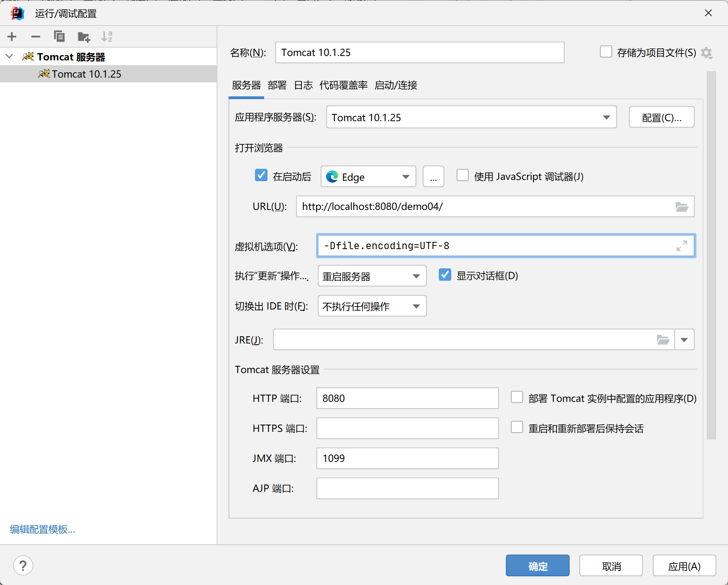The height and width of the screenshot is (585, 728).
Task: Switch to the 服务器 tab
Action: (246, 85)
